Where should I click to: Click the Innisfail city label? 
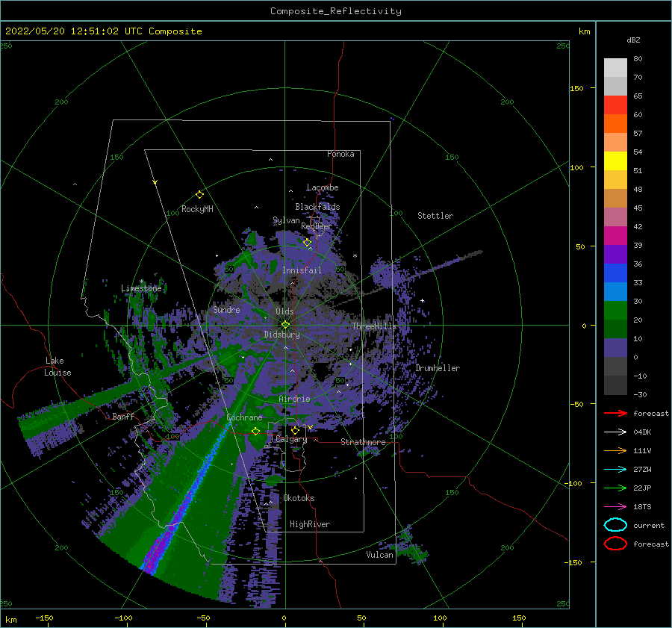tap(302, 270)
